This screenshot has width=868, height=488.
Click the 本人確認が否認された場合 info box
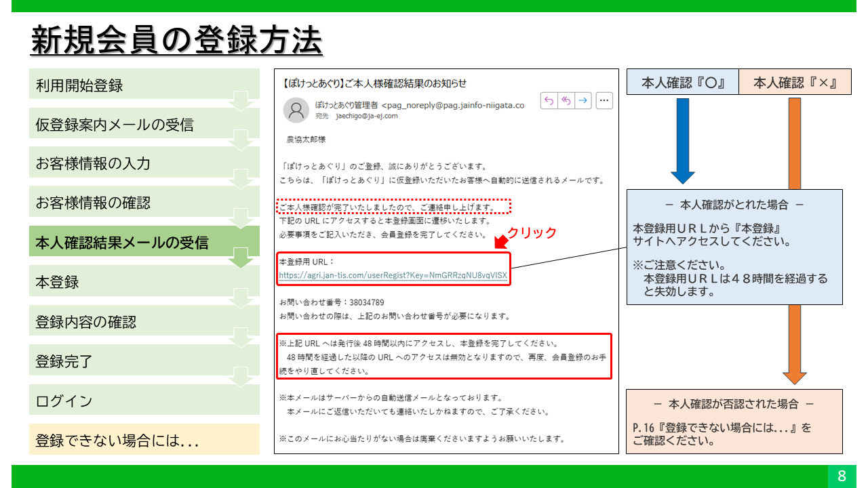coord(734,421)
